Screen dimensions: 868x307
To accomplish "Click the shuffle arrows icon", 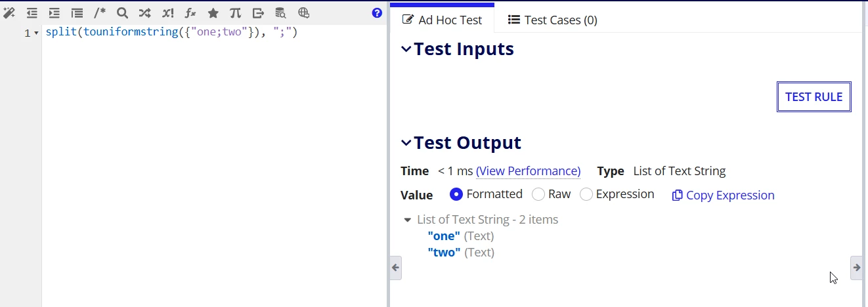I will [144, 12].
